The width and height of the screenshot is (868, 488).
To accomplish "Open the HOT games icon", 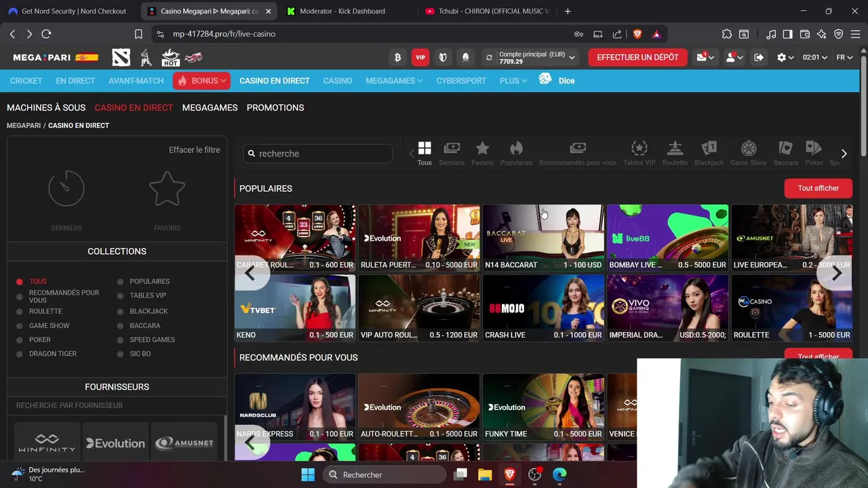I will pos(170,58).
